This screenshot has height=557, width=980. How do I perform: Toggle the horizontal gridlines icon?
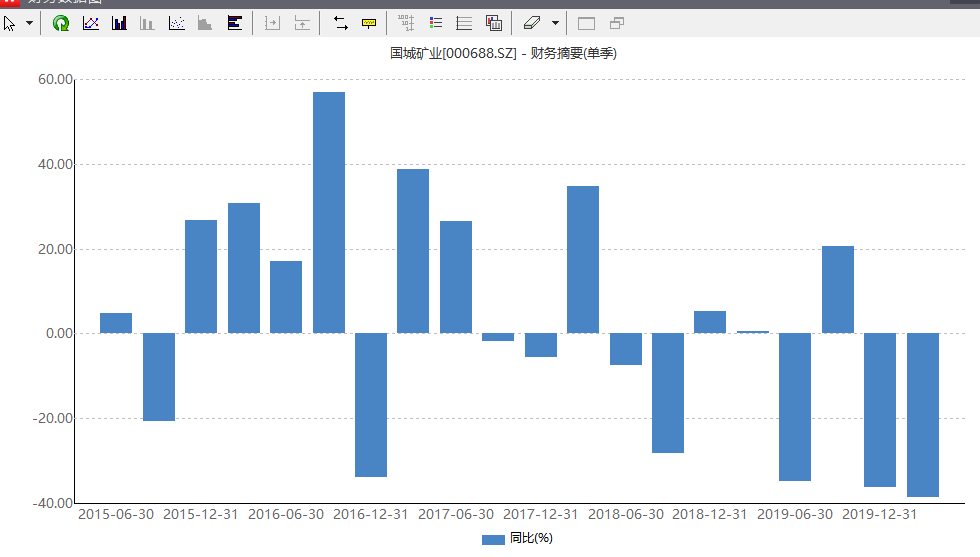464,24
